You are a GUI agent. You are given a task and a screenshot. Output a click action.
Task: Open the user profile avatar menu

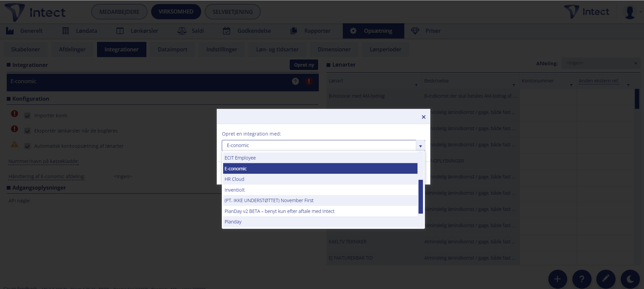[630, 12]
